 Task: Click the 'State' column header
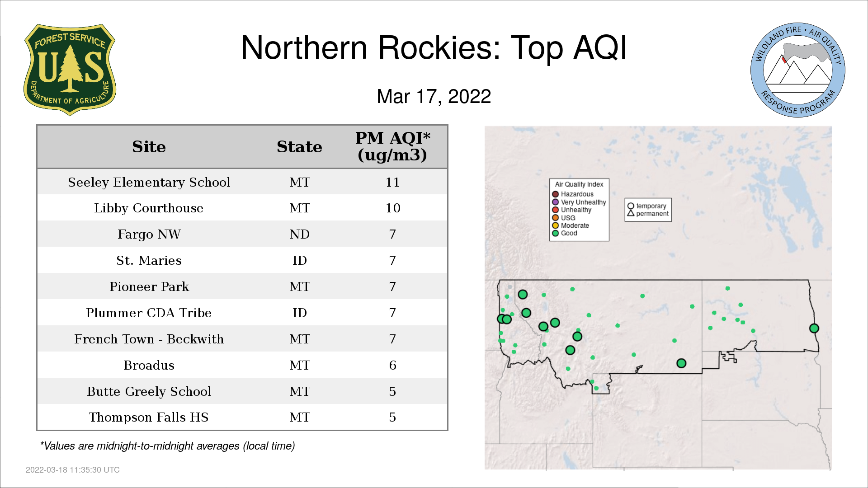[299, 147]
